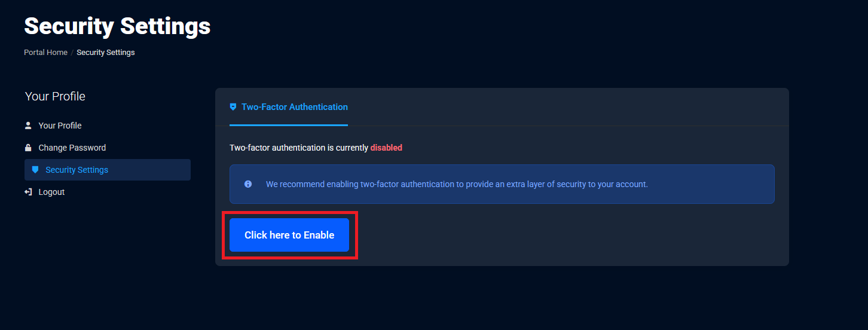This screenshot has height=330, width=868.
Task: Click the user icon beside Your Profile
Action: coord(28,126)
